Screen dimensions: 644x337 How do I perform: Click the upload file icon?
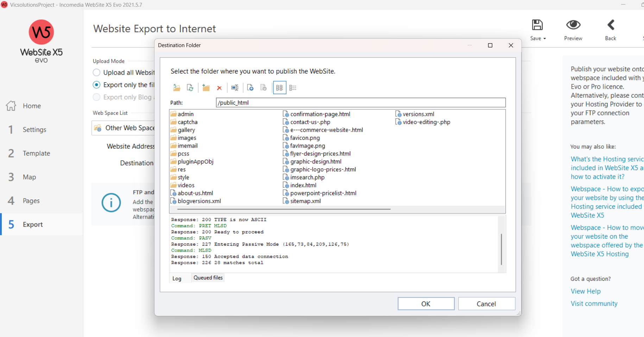250,88
